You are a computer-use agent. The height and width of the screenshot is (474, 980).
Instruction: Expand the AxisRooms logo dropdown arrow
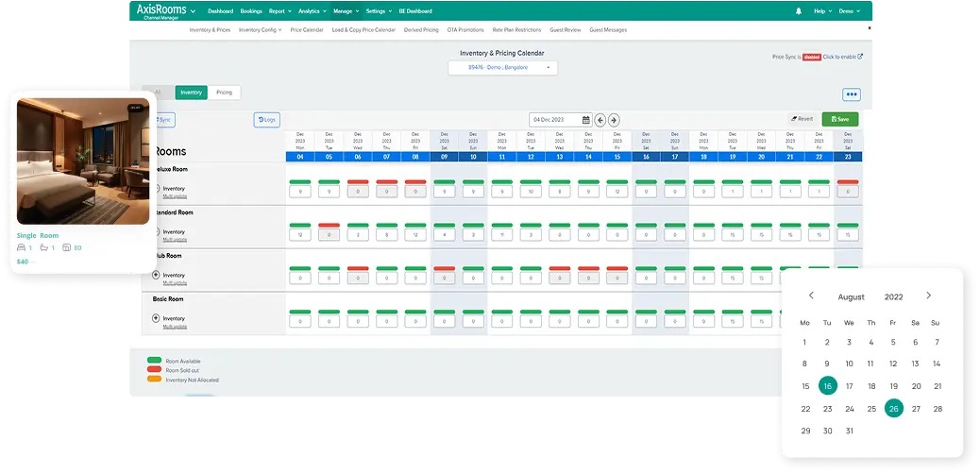(x=194, y=11)
